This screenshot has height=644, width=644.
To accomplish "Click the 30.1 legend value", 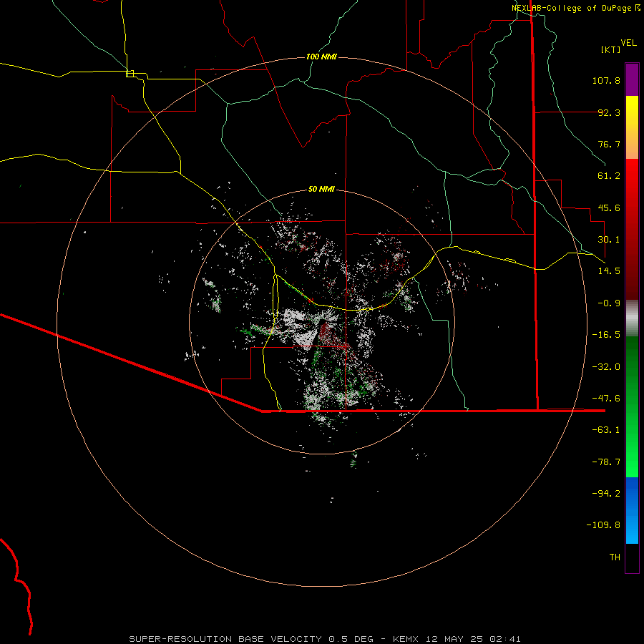I will [x=609, y=240].
